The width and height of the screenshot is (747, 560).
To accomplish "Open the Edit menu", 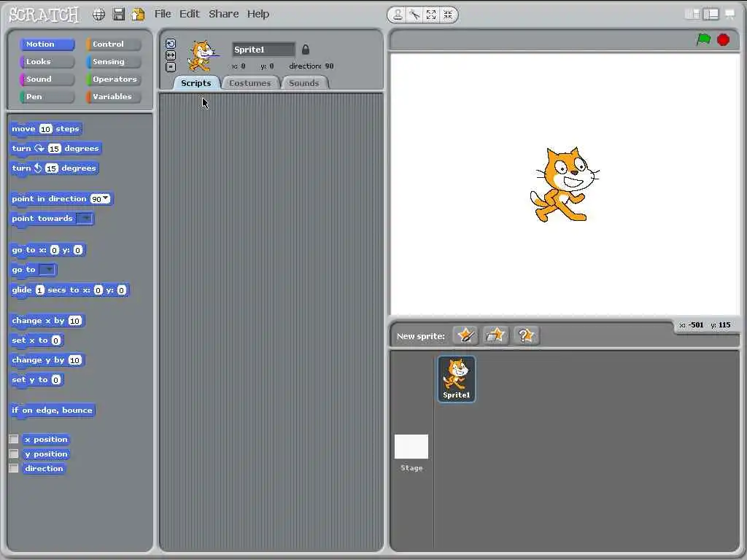I will tap(189, 15).
